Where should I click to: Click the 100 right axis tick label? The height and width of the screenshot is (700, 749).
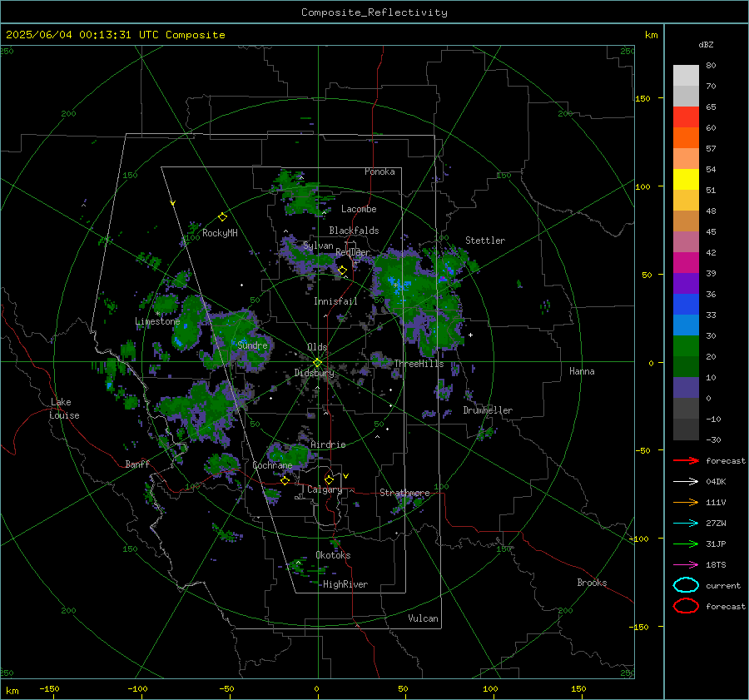(x=642, y=186)
